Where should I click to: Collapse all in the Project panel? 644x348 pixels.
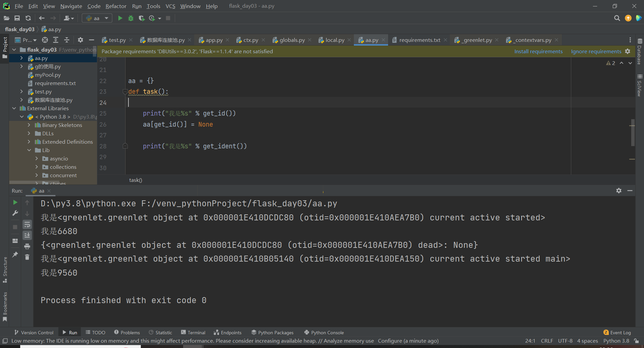(67, 40)
